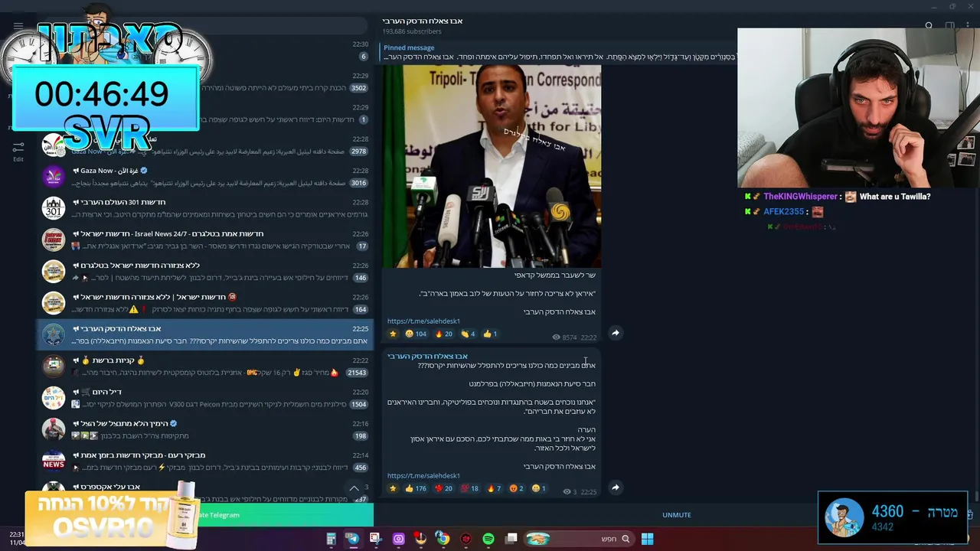The image size is (980, 551).
Task: Click the Gaza Now channel avatar
Action: click(x=54, y=177)
